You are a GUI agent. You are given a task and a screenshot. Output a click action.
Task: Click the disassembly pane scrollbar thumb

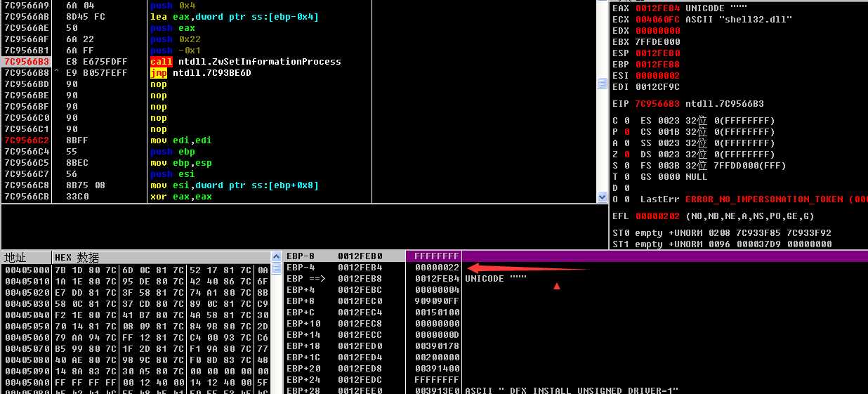point(602,84)
